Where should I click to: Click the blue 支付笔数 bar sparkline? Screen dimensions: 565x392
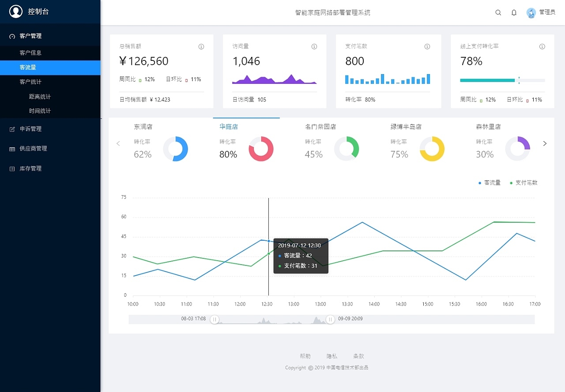tap(388, 79)
